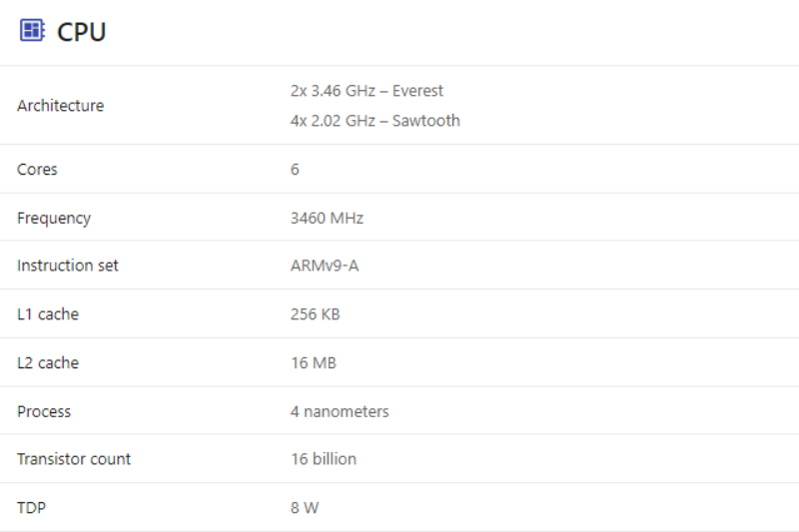799x532 pixels.
Task: Click the 16 billion value
Action: click(323, 459)
